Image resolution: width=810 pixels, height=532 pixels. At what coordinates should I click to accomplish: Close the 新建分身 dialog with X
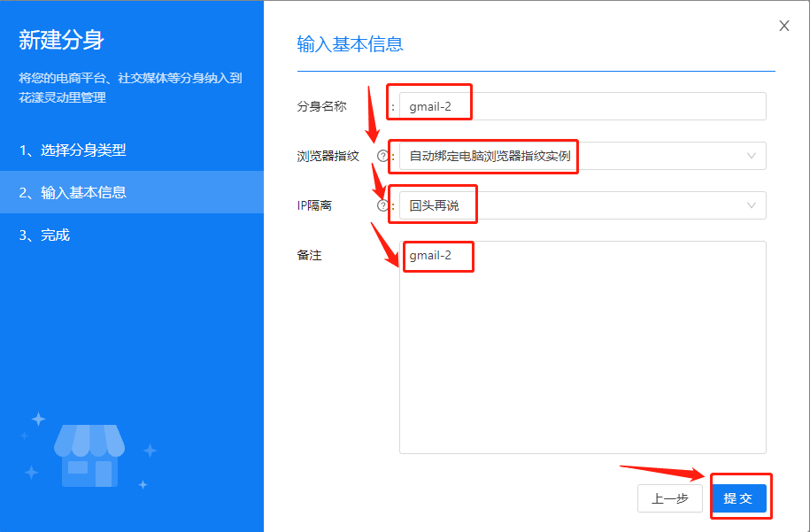click(783, 26)
